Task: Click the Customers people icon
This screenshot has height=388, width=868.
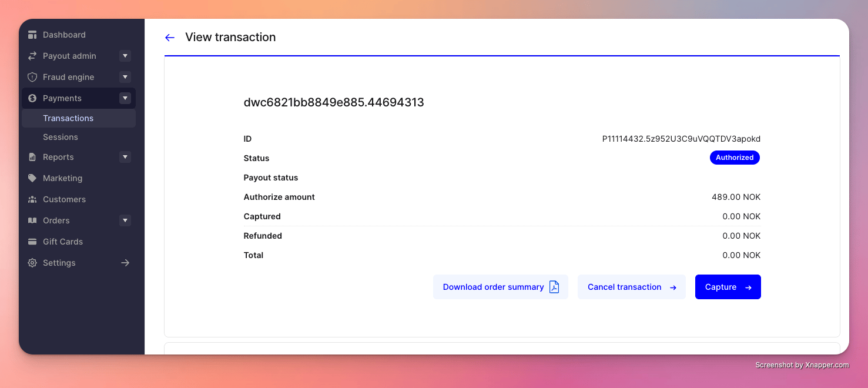Action: click(x=32, y=199)
